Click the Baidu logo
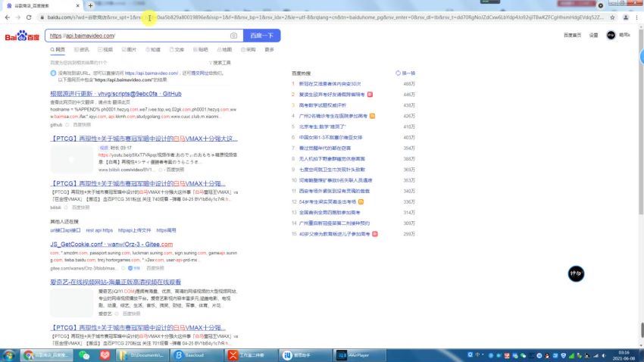 coord(22,36)
